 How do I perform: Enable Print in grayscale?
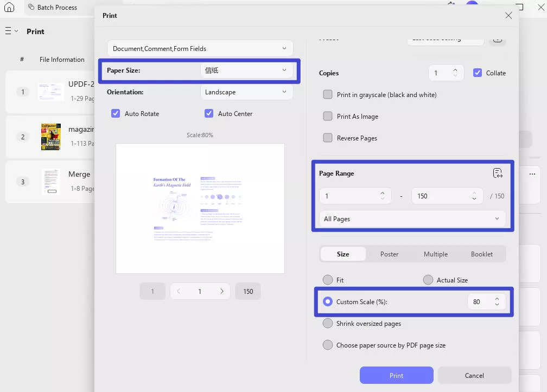pos(328,94)
